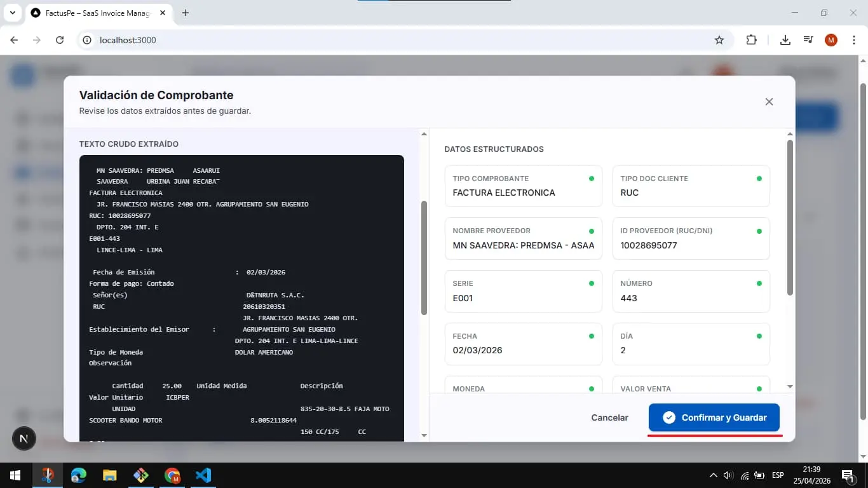Close the Validación de Comprobante dialog

click(x=769, y=102)
